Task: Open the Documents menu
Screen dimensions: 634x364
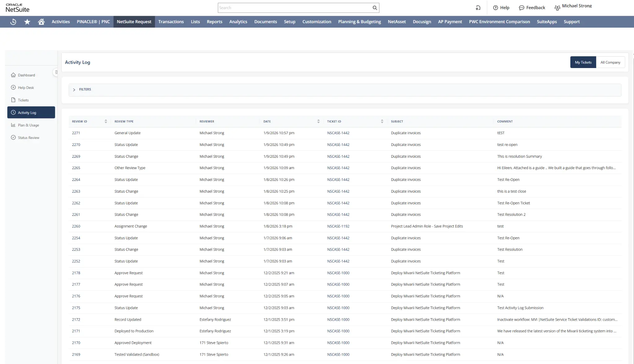Action: coord(266,22)
